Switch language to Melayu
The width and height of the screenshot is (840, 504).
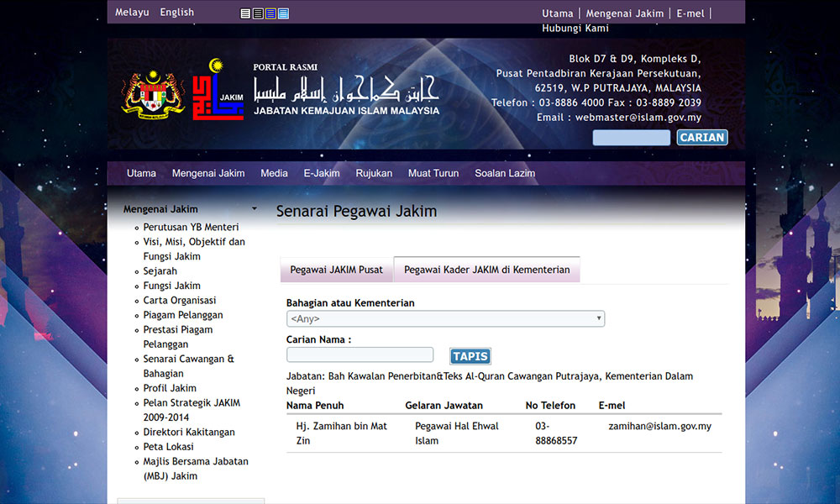(132, 13)
